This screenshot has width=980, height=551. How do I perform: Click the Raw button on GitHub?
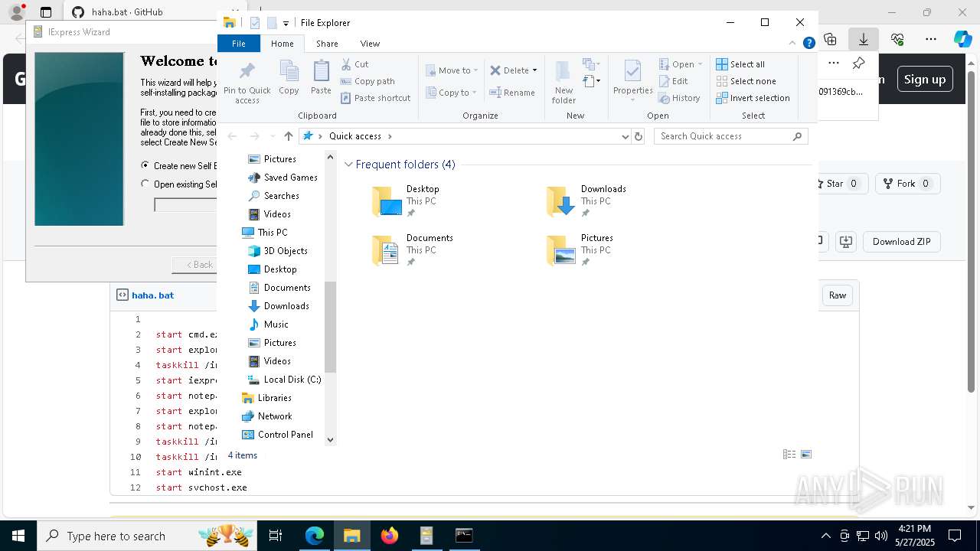click(838, 295)
